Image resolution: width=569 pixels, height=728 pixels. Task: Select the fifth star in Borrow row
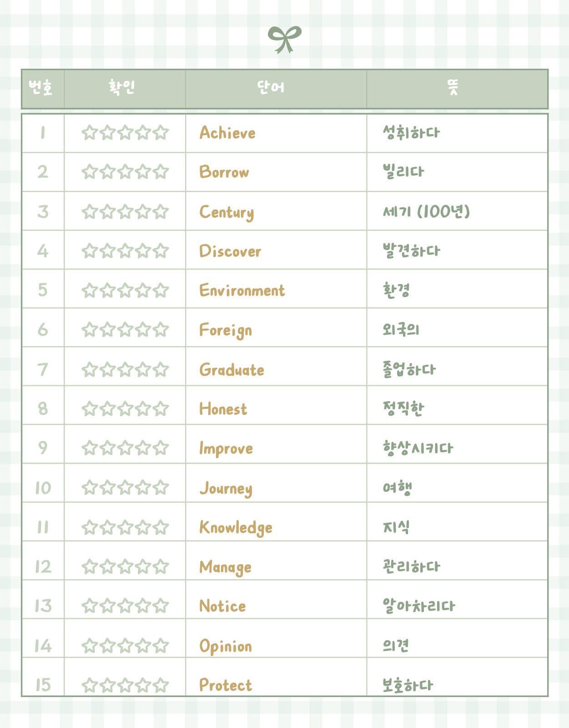click(161, 172)
